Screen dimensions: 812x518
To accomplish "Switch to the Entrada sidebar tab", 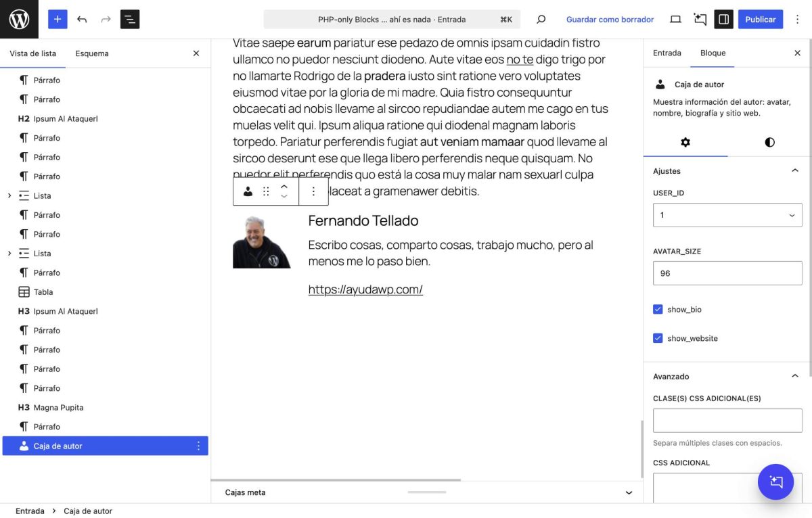I will tap(667, 53).
